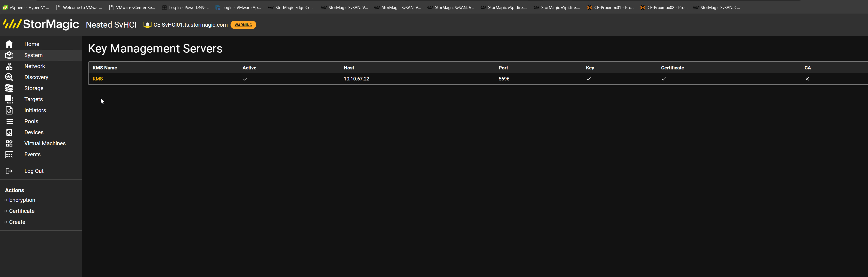Click the Actions section heading

[14, 190]
